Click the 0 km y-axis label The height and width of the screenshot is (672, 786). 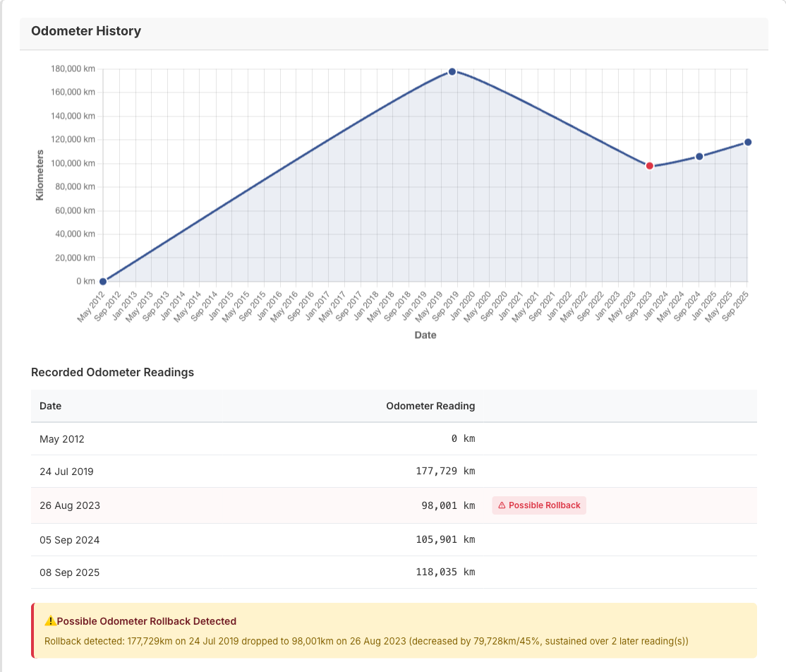pyautogui.click(x=85, y=282)
